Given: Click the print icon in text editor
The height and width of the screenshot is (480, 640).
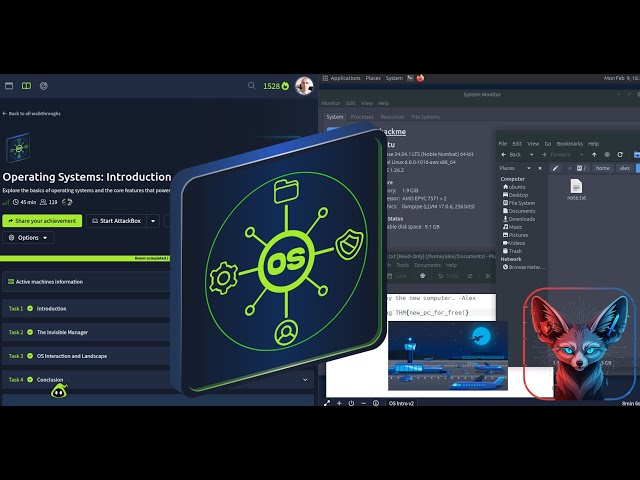Looking at the screenshot, I should click(x=422, y=276).
